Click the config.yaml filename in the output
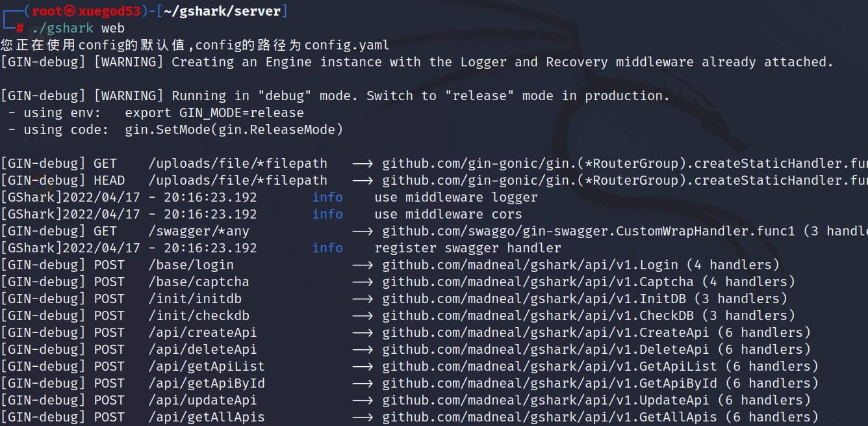The width and height of the screenshot is (868, 426). click(x=347, y=45)
